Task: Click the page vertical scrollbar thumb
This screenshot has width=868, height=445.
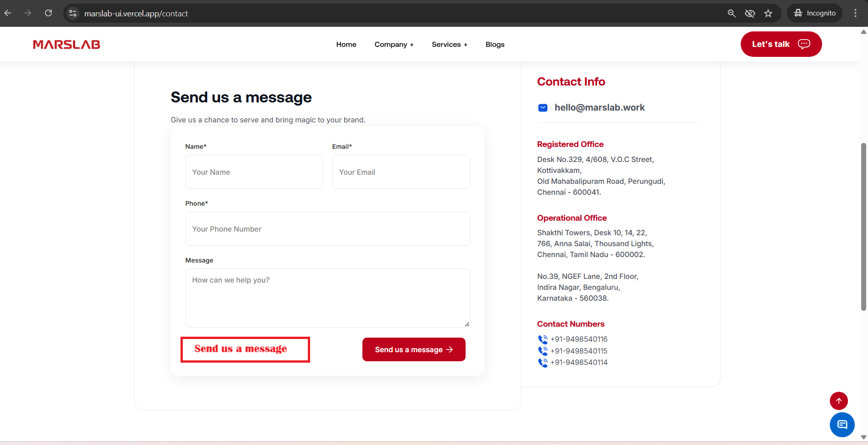Action: coord(863,227)
